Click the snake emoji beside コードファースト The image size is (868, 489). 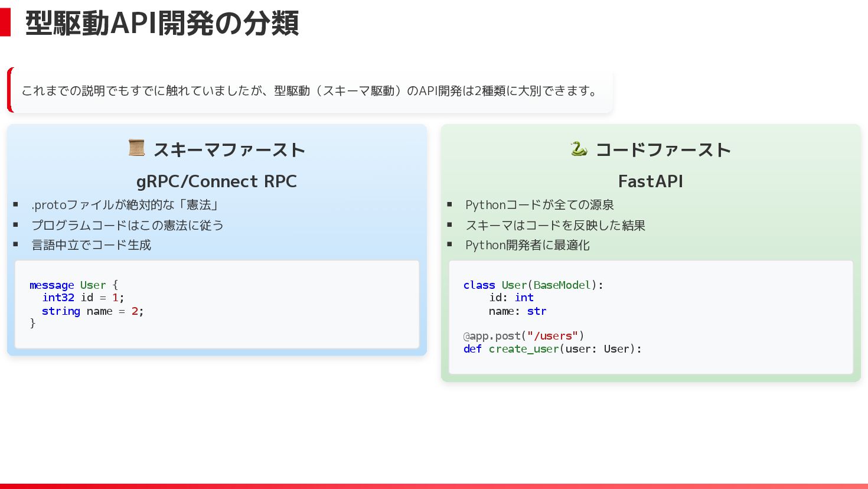click(x=579, y=148)
